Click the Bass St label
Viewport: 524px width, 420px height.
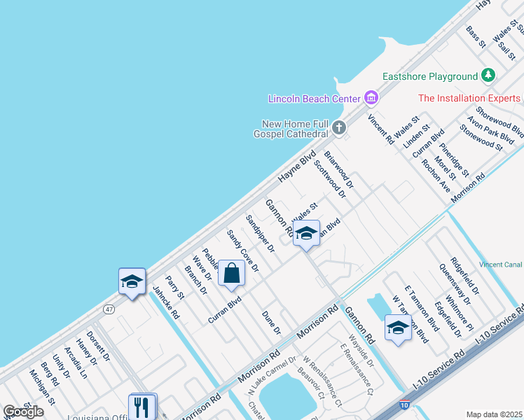pos(476,36)
